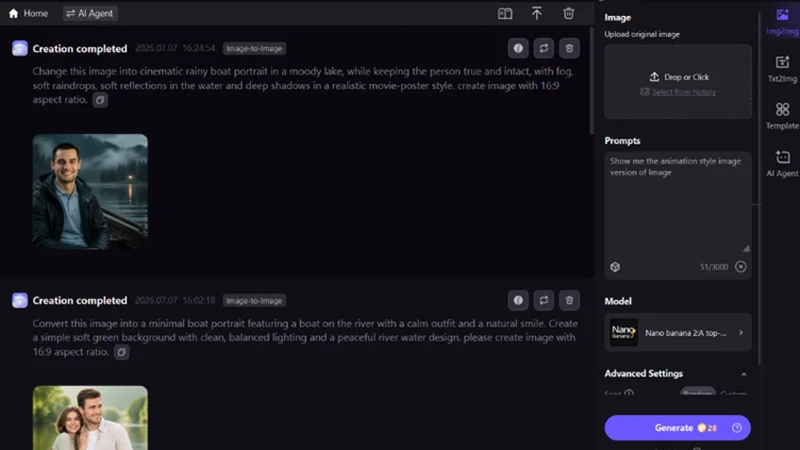This screenshot has height=450, width=800.
Task: Collapse the Advanced Settings section
Action: [743, 374]
